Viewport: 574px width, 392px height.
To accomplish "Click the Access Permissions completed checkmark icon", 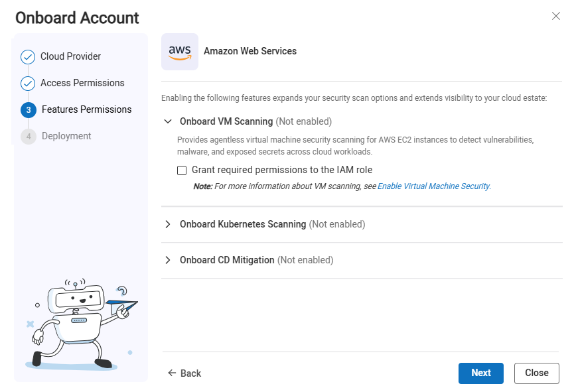I will pyautogui.click(x=28, y=84).
